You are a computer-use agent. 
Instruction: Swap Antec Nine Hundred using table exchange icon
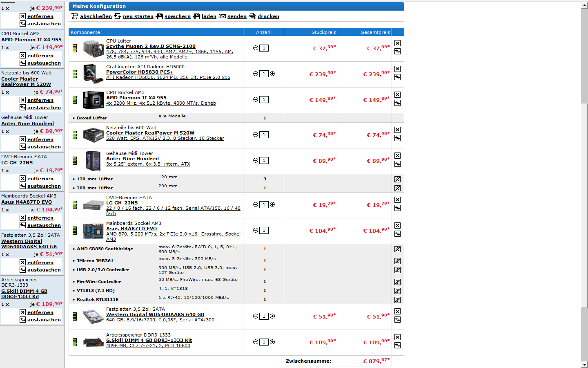pyautogui.click(x=397, y=164)
